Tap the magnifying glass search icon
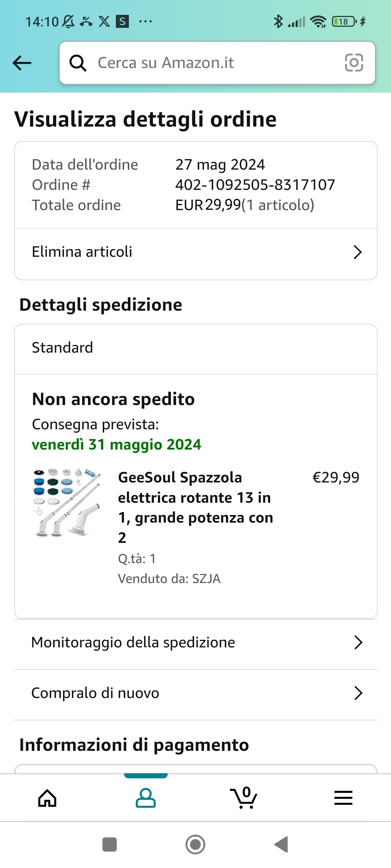The image size is (391, 868). tap(78, 63)
